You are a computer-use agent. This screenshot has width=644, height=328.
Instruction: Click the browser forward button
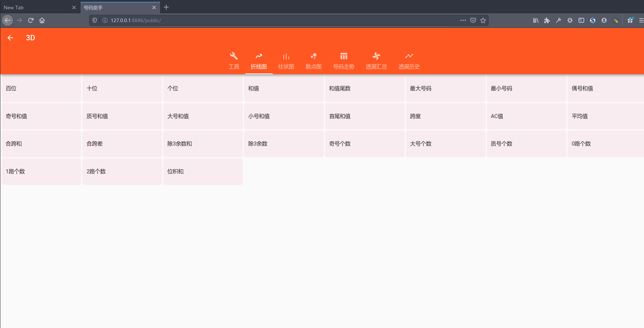[19, 20]
